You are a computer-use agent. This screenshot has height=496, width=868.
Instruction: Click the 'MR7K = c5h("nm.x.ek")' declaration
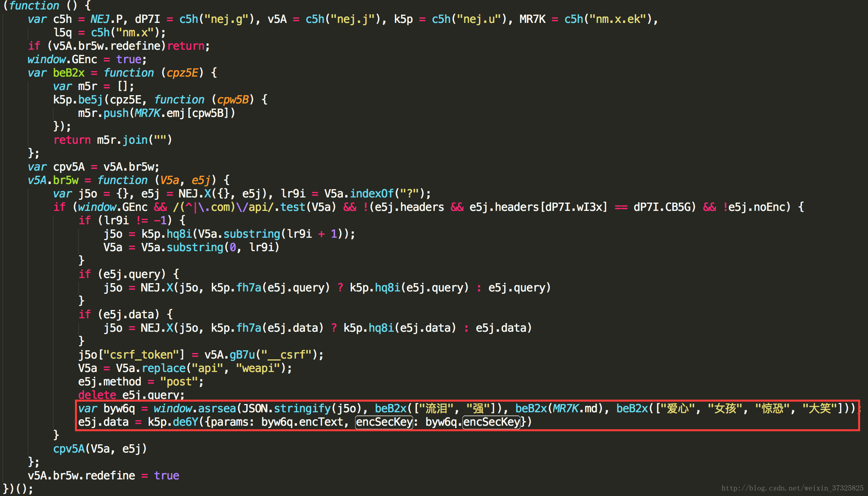(x=586, y=19)
